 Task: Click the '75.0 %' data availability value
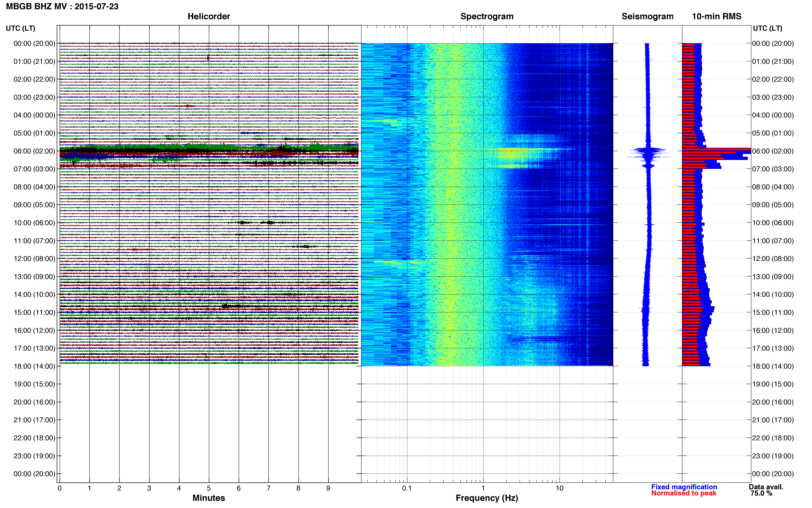pos(761,493)
